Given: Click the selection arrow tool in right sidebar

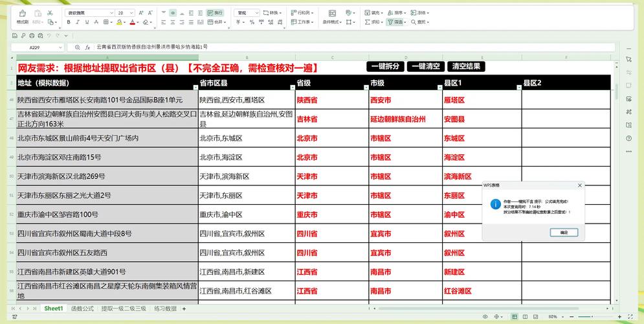Looking at the screenshot, I should [629, 60].
